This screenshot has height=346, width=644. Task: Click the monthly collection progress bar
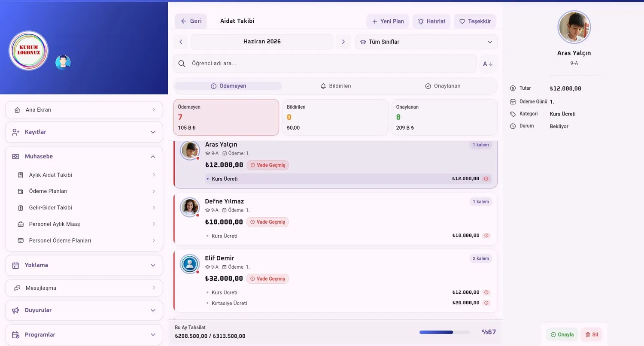(444, 332)
